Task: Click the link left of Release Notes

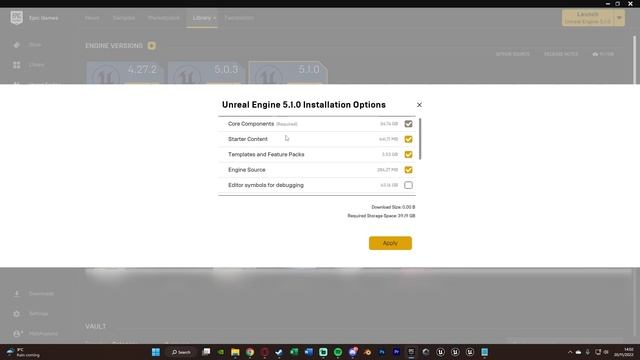Action: tap(513, 54)
